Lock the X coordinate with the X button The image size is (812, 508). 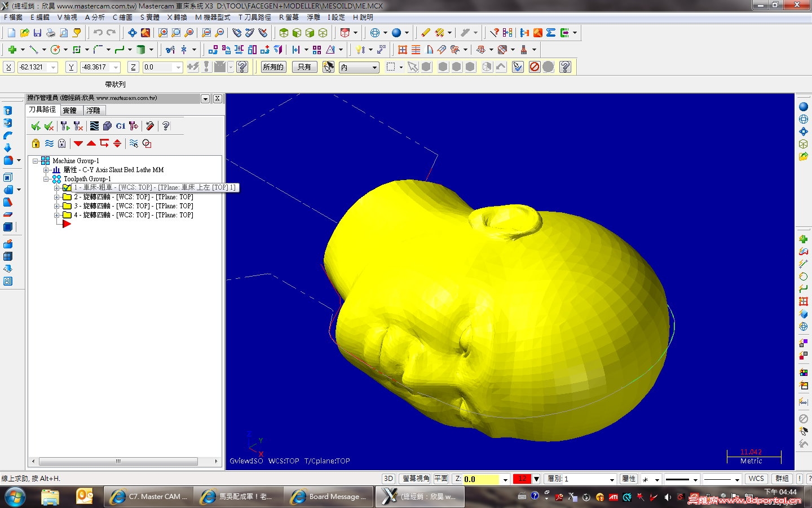(x=8, y=67)
